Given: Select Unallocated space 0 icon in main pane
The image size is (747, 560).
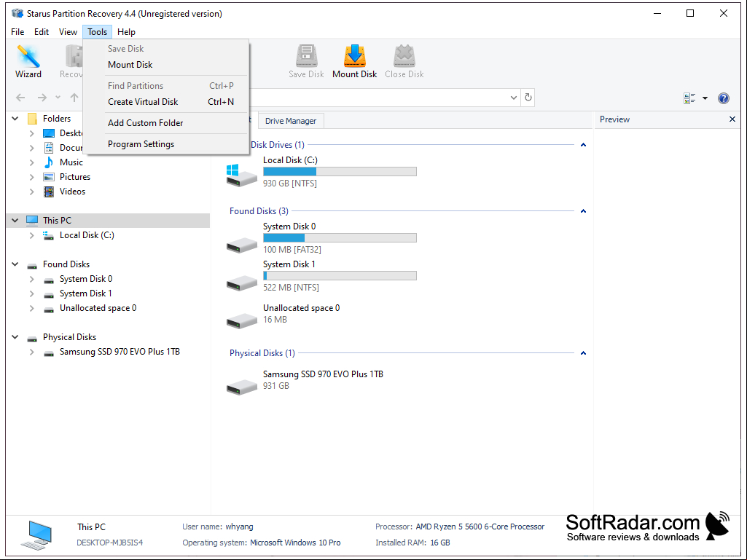Looking at the screenshot, I should click(x=241, y=320).
